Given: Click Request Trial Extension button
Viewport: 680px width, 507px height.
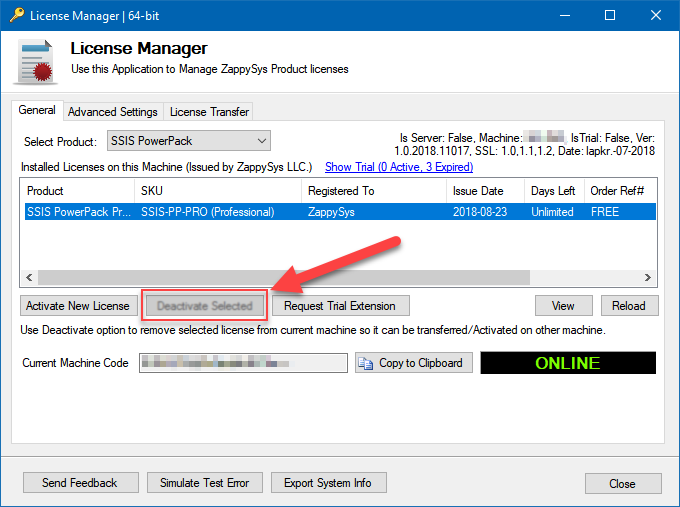Looking at the screenshot, I should pyautogui.click(x=340, y=306).
